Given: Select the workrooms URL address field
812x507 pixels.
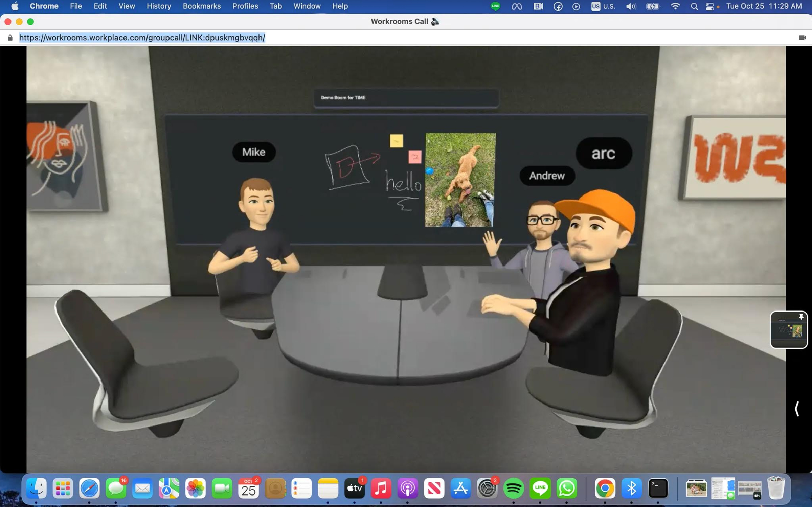Looking at the screenshot, I should [142, 38].
